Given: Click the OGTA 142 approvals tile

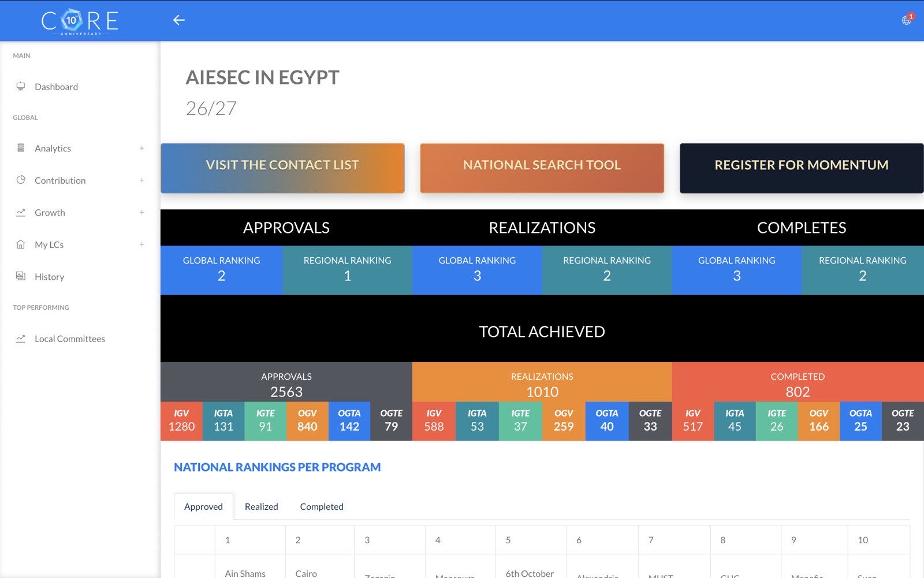Looking at the screenshot, I should pyautogui.click(x=349, y=421).
